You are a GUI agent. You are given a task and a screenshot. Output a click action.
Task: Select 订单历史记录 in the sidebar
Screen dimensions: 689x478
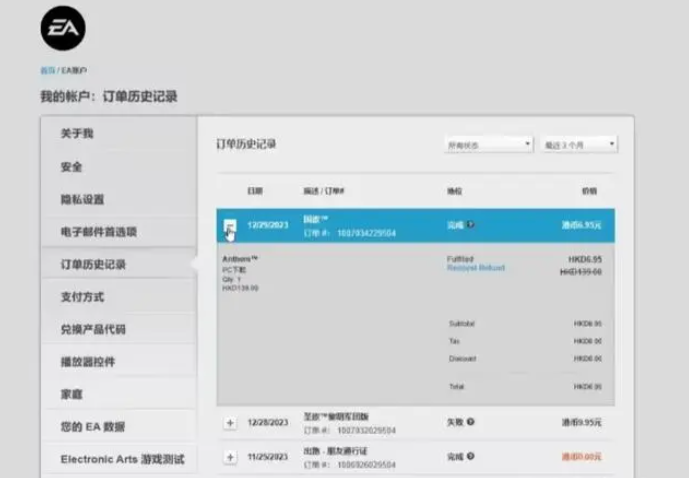tap(93, 264)
